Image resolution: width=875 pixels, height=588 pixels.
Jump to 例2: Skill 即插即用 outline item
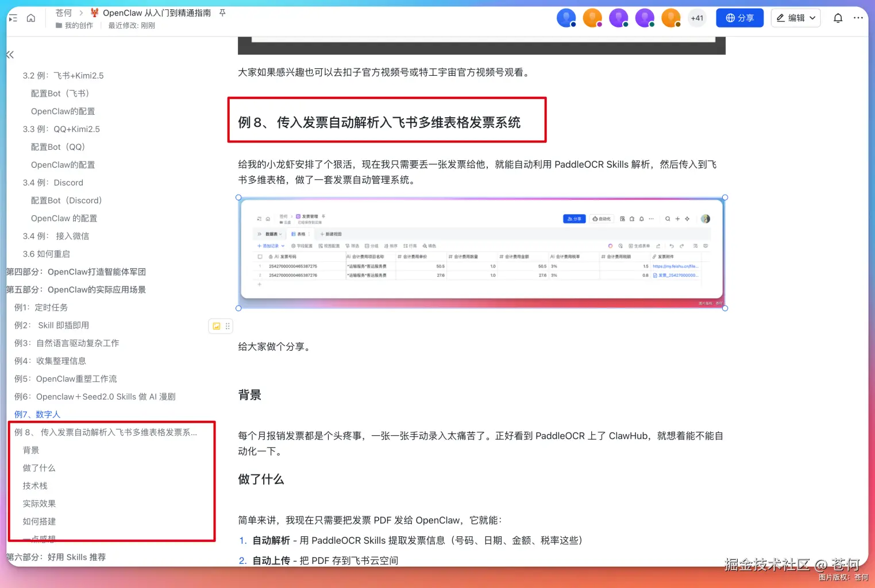(x=52, y=326)
